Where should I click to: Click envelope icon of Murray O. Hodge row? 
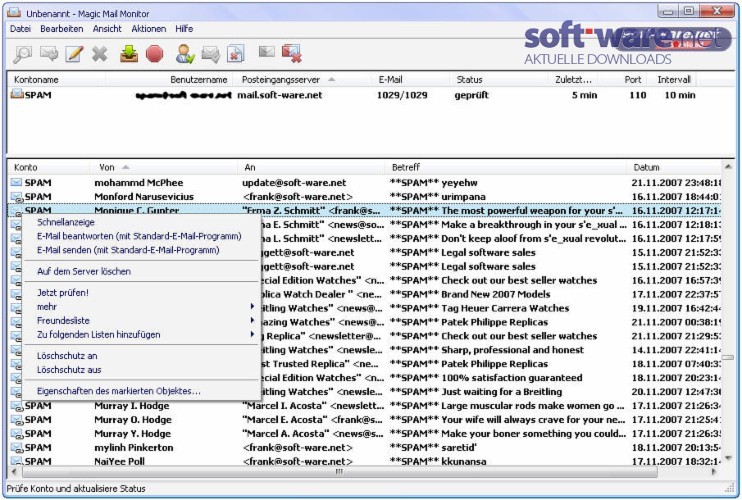17,420
